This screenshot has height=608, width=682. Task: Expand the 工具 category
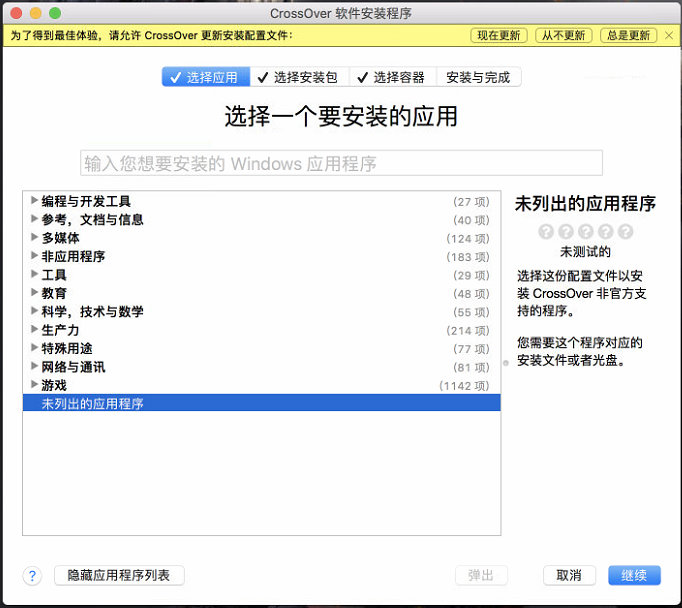pos(34,274)
